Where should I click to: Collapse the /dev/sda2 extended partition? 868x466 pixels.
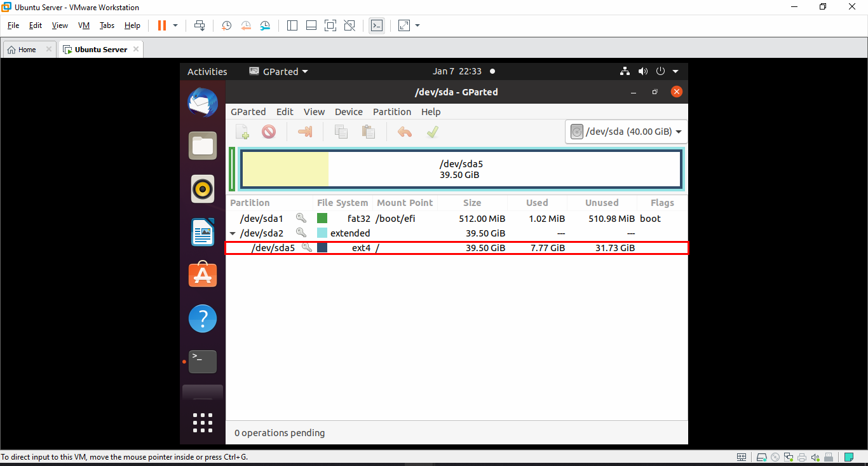pos(233,233)
